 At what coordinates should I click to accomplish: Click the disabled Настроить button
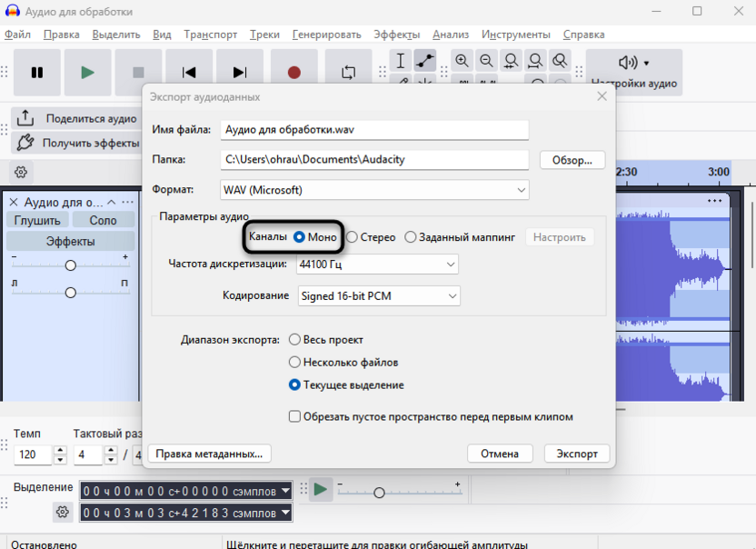tap(560, 237)
